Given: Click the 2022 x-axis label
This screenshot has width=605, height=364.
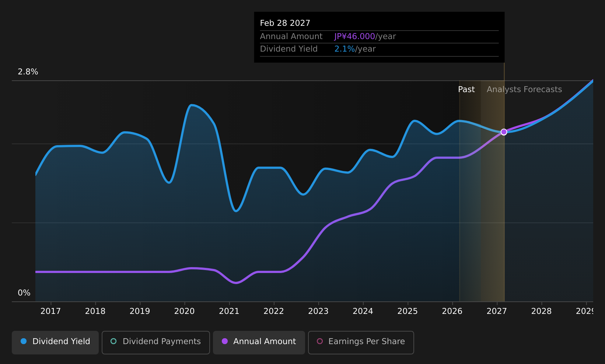Looking at the screenshot, I should click(x=274, y=311).
